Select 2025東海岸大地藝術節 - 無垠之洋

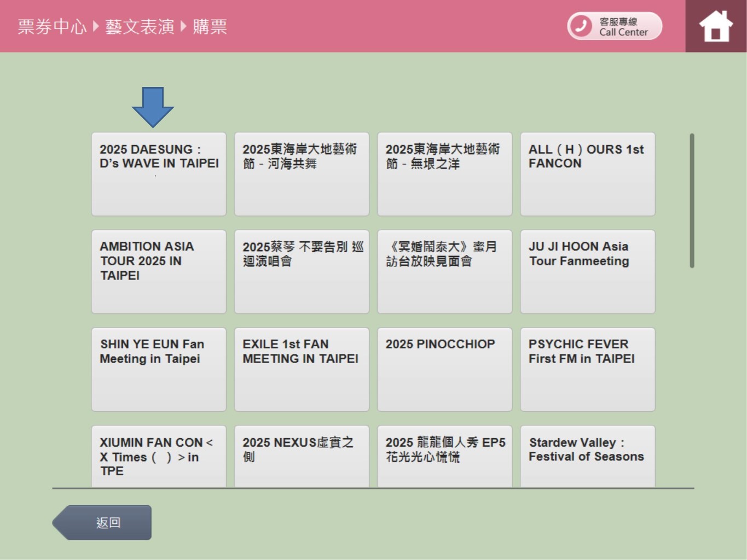coord(444,173)
